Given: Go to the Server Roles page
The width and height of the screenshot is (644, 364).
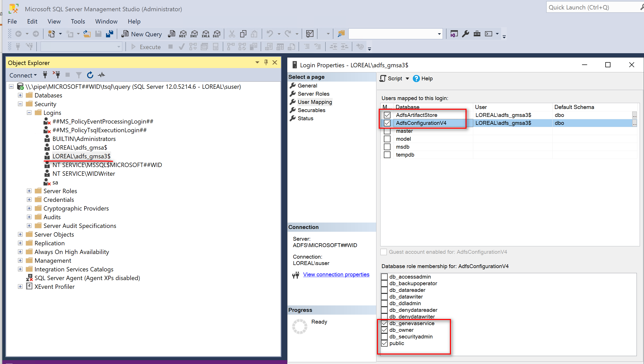Looking at the screenshot, I should click(x=313, y=94).
